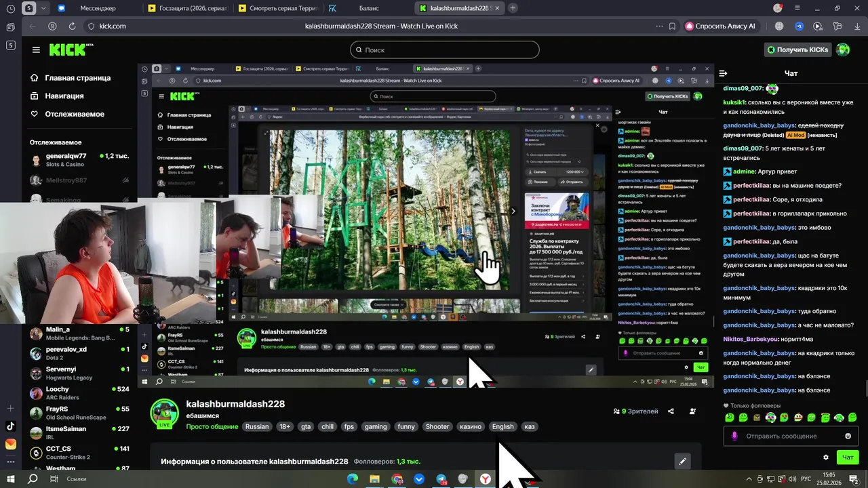Open Просто общение category link

click(x=213, y=426)
